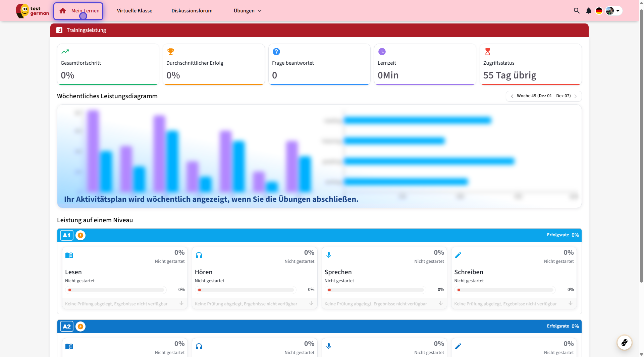Open the Diskussionsforum menu item

coord(192,11)
